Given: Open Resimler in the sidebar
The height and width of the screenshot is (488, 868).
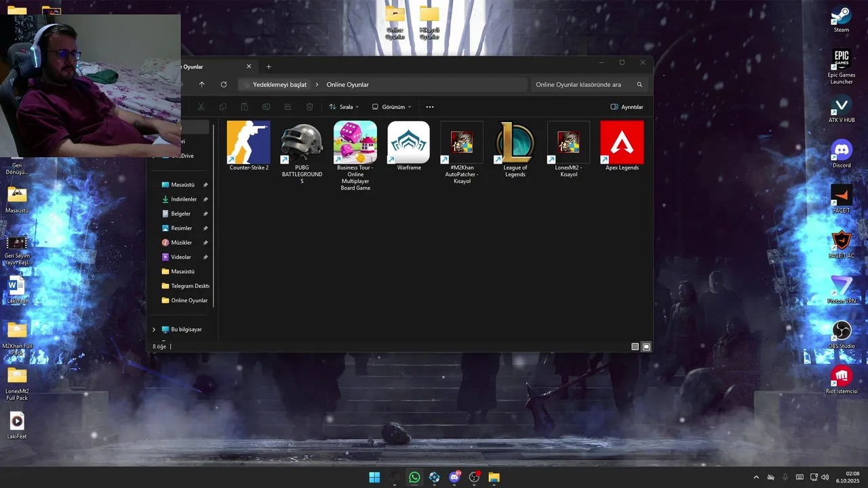Looking at the screenshot, I should click(181, 228).
